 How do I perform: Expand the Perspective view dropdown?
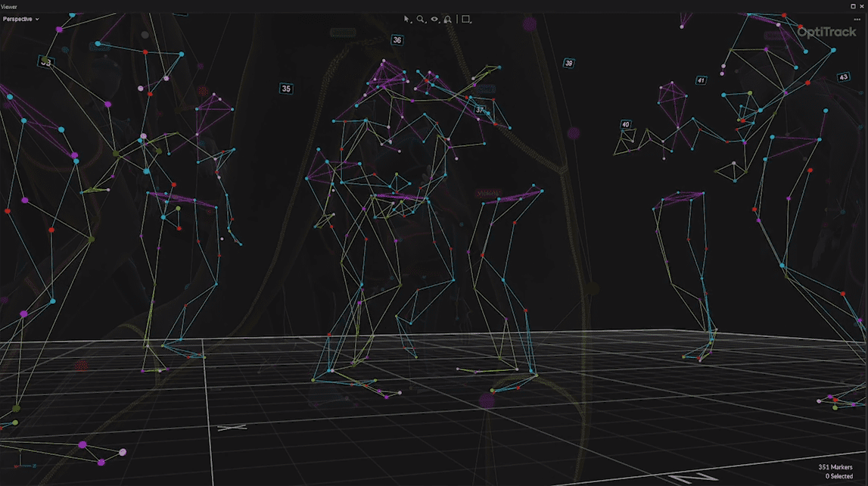tap(21, 19)
